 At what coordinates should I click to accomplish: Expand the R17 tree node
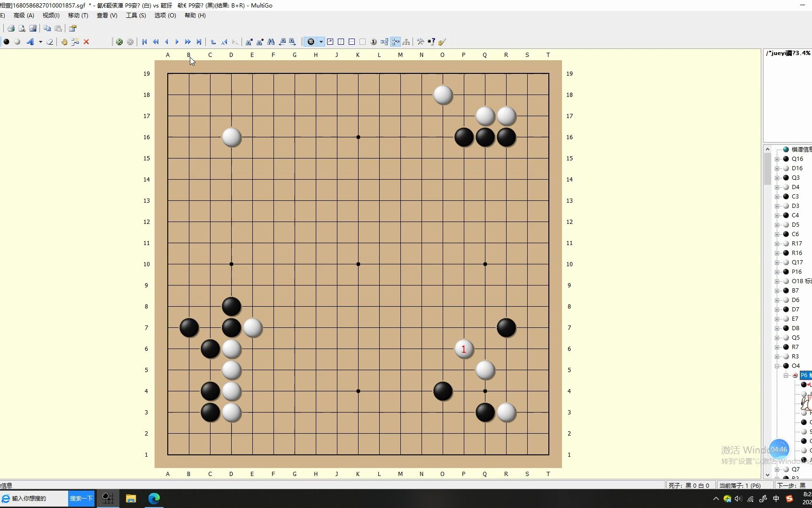pyautogui.click(x=777, y=244)
